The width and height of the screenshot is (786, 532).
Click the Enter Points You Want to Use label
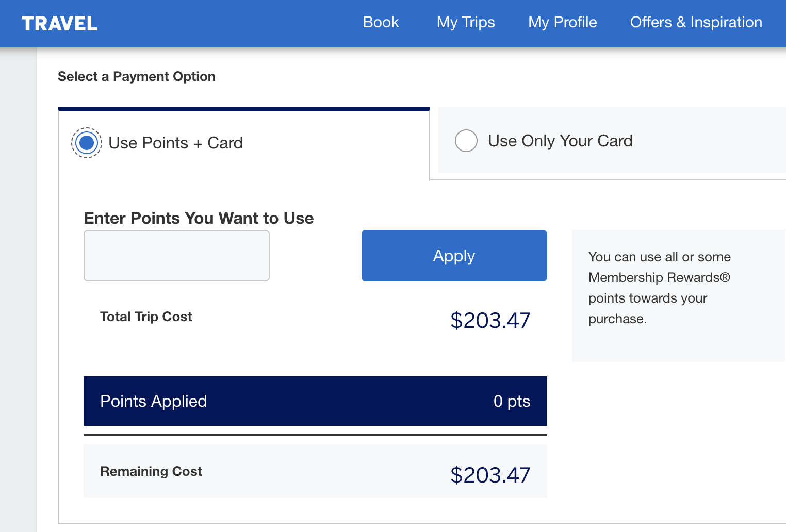point(199,218)
